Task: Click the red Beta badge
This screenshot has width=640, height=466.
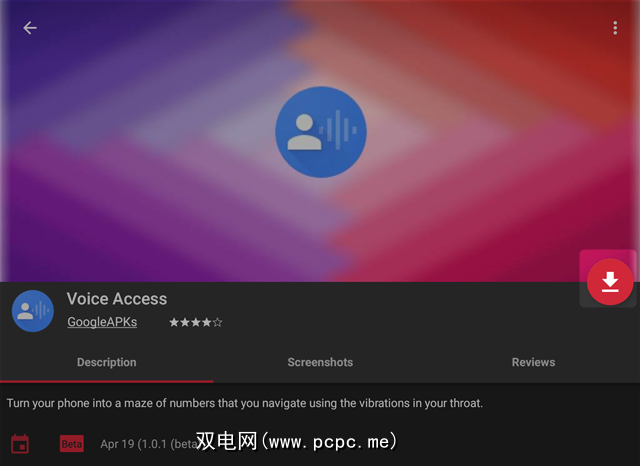Action: tap(72, 444)
